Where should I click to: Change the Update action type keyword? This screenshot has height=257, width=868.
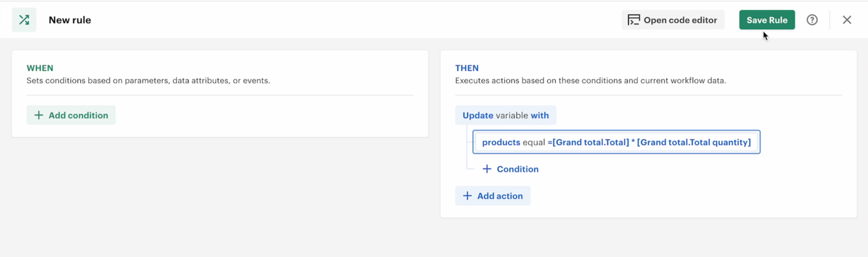coord(478,116)
